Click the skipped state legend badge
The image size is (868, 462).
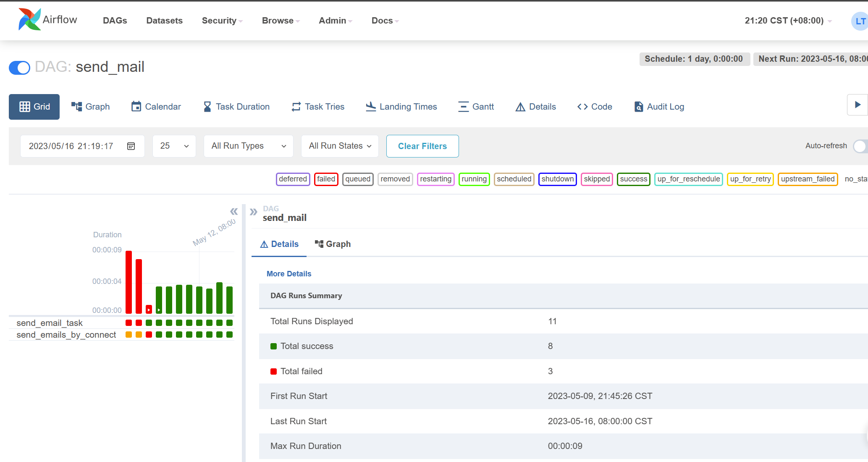tap(597, 179)
